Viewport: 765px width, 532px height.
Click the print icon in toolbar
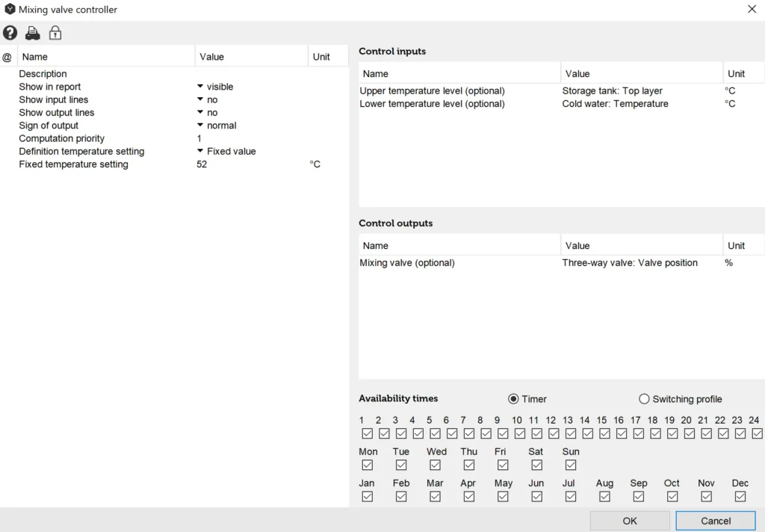click(x=33, y=33)
